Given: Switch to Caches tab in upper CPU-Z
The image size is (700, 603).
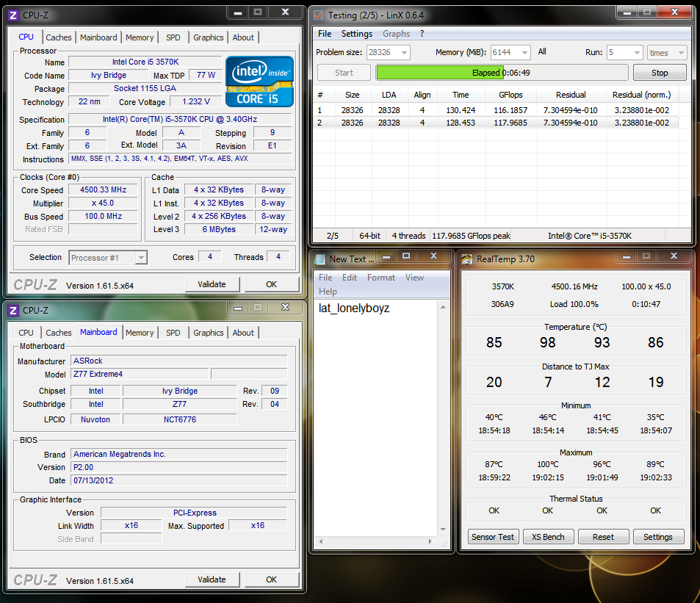Looking at the screenshot, I should (59, 37).
